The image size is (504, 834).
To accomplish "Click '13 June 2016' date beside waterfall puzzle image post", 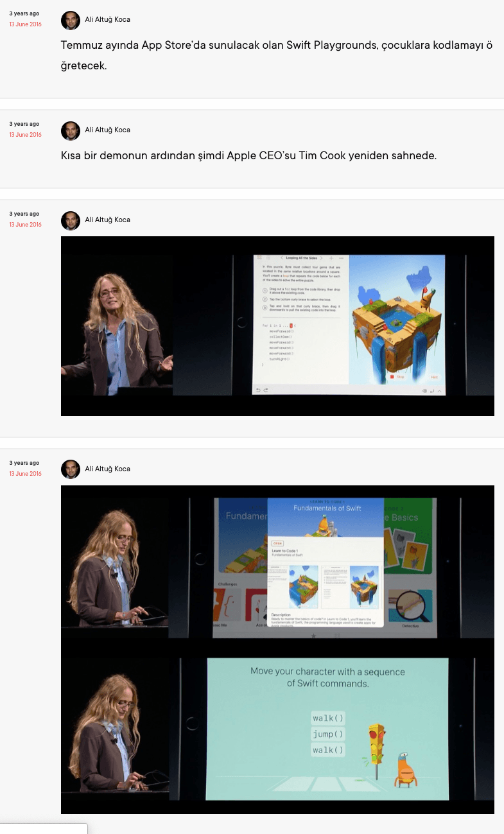I will 25,225.
